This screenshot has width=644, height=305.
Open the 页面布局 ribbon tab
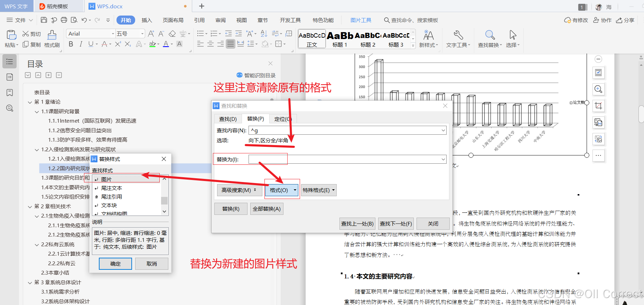pos(173,20)
